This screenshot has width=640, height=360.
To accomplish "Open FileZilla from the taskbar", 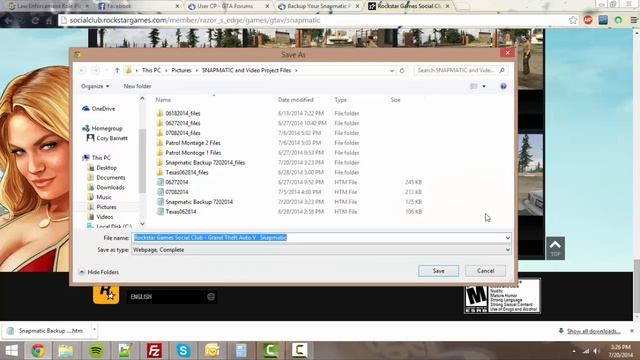I will [154, 351].
